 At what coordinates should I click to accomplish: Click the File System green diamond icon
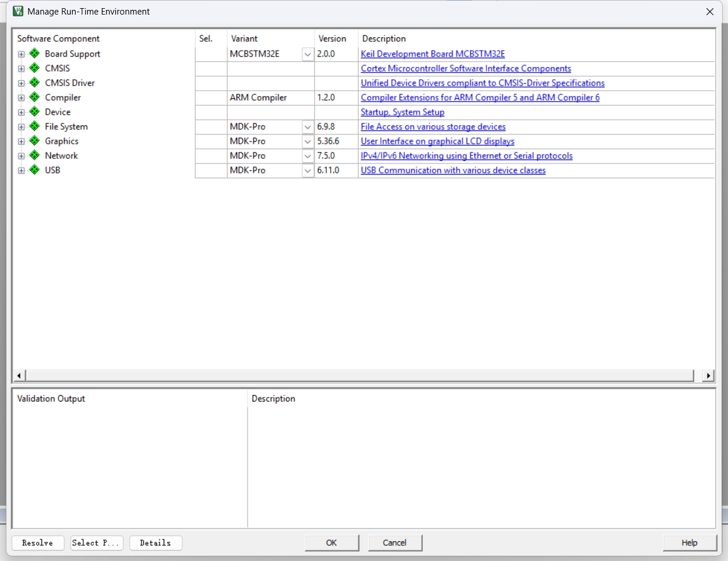pyautogui.click(x=35, y=126)
